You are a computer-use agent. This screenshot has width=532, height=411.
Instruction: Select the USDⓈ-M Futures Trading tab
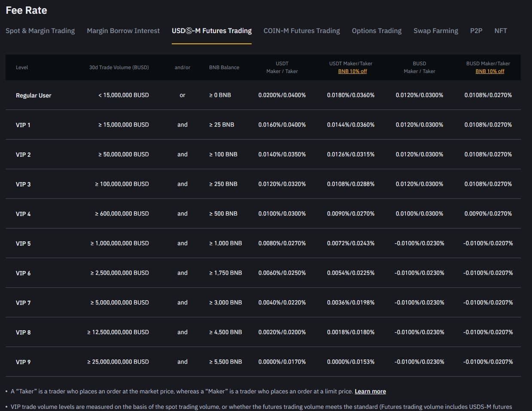click(x=212, y=31)
